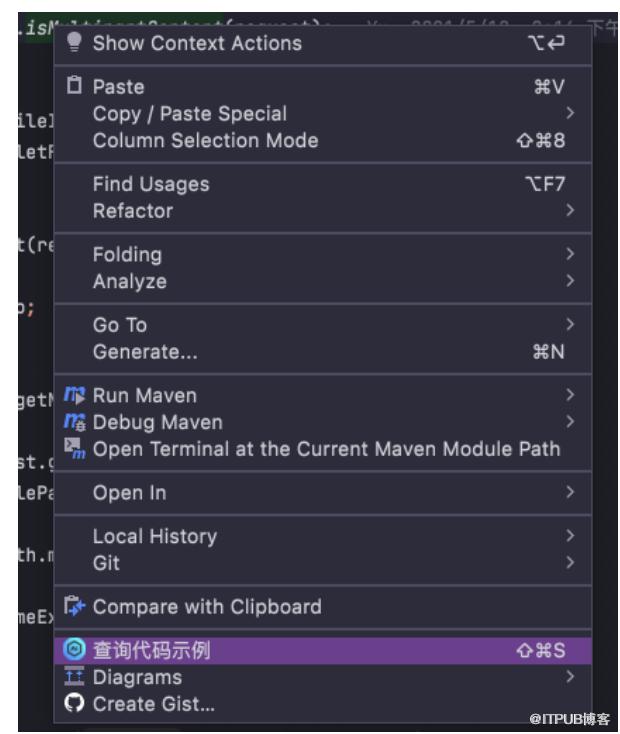Click the Compare with Clipboard icon

75,606
